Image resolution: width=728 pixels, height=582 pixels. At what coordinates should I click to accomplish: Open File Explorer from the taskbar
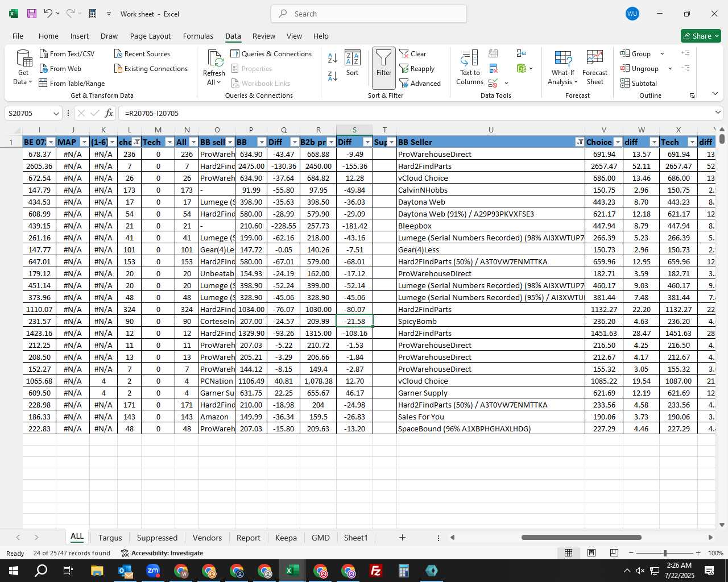click(x=97, y=571)
